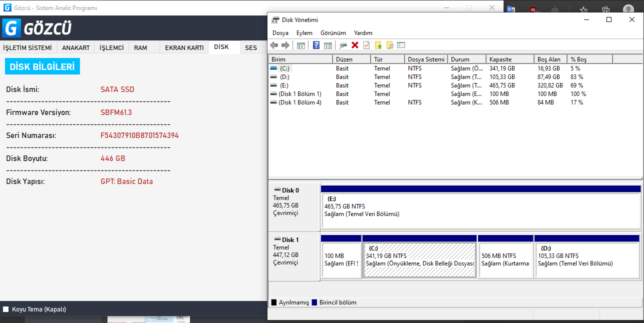Sort by the % Boş column header
Image resolution: width=644 pixels, height=323 pixels.
click(x=590, y=59)
